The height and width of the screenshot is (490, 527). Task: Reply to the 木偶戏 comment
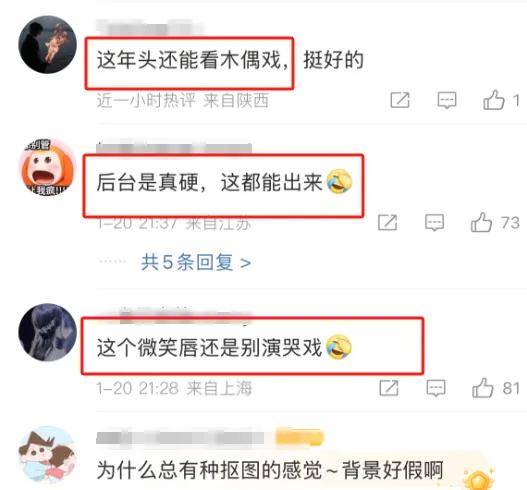447,100
